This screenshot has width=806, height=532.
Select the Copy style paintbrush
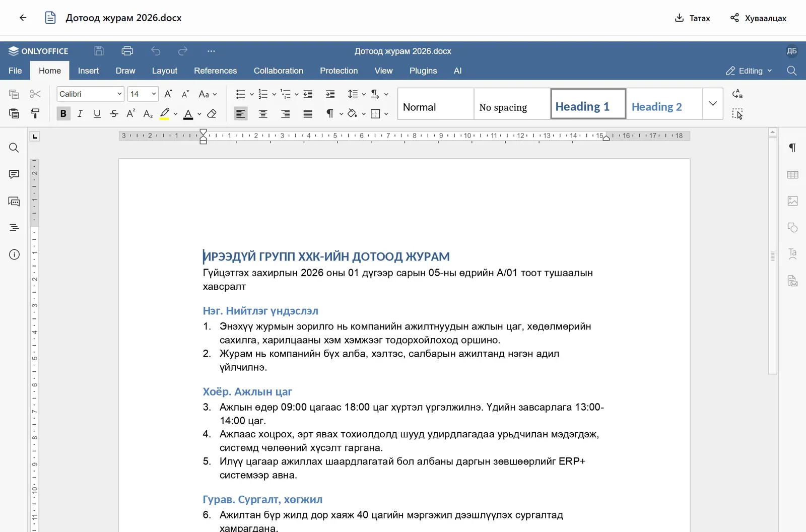tap(35, 114)
